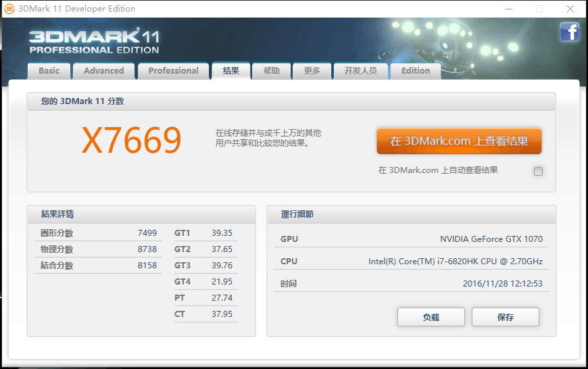Image resolution: width=588 pixels, height=369 pixels.
Task: Select the combined score value 8158
Action: [147, 265]
